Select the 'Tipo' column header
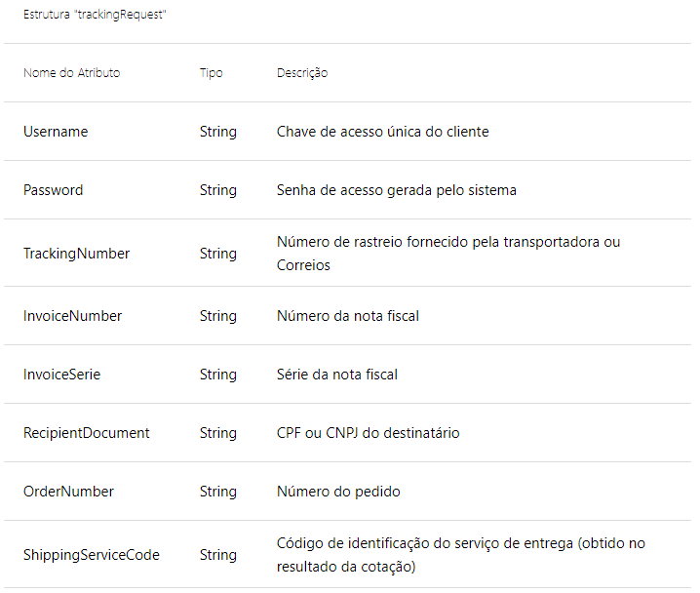700x593 pixels. point(211,73)
